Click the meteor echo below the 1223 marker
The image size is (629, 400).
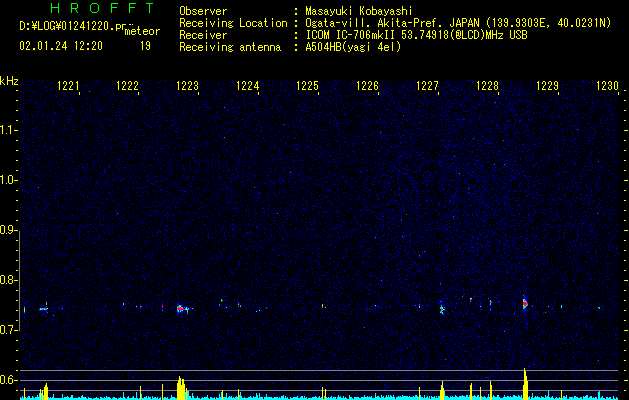[x=183, y=309]
